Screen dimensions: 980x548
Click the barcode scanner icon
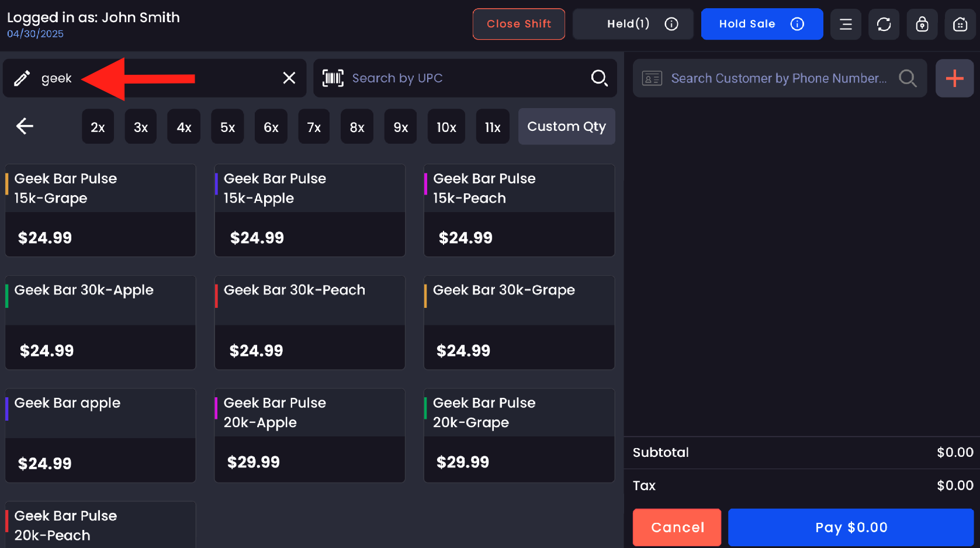pos(333,78)
